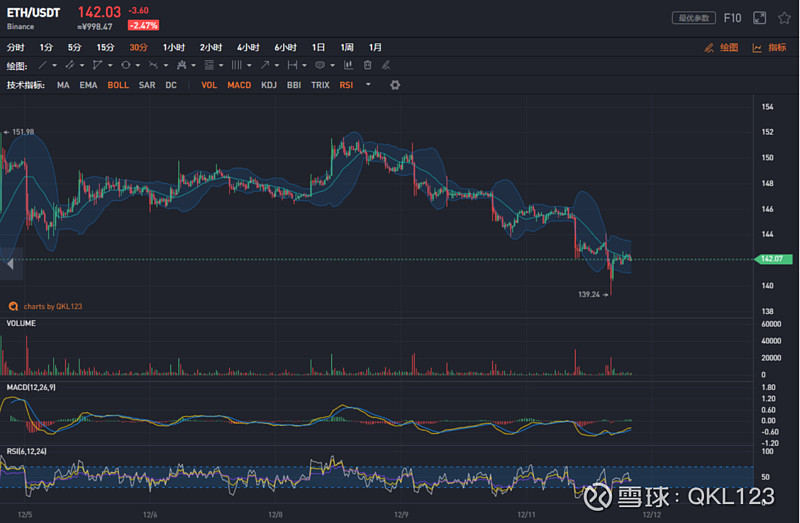This screenshot has height=523, width=800.
Task: Select the 30分 timeframe
Action: click(x=138, y=47)
